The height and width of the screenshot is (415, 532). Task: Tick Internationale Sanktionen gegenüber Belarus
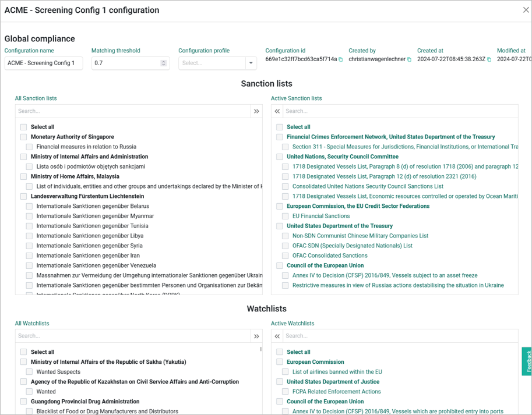pyautogui.click(x=29, y=206)
